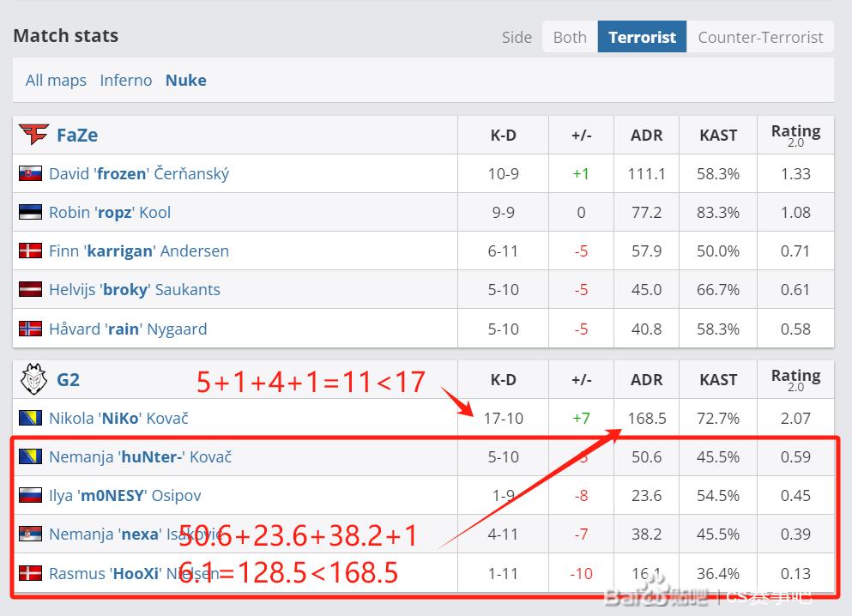The image size is (852, 616).
Task: Click the Serbia flag beside nexa
Action: point(30,534)
